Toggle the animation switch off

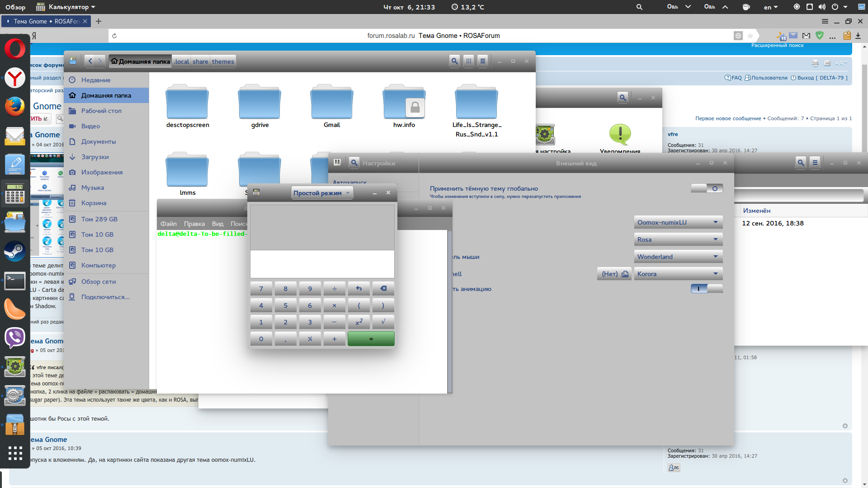(707, 289)
